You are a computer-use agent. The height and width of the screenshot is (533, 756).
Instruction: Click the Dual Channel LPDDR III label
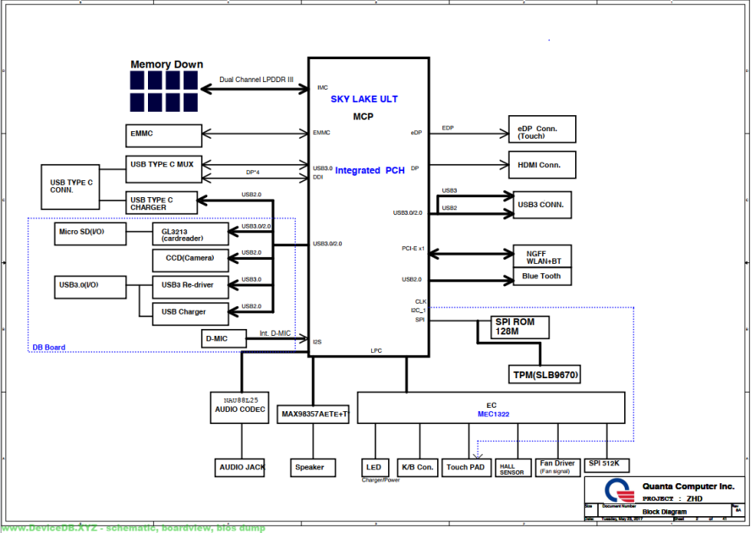(256, 80)
